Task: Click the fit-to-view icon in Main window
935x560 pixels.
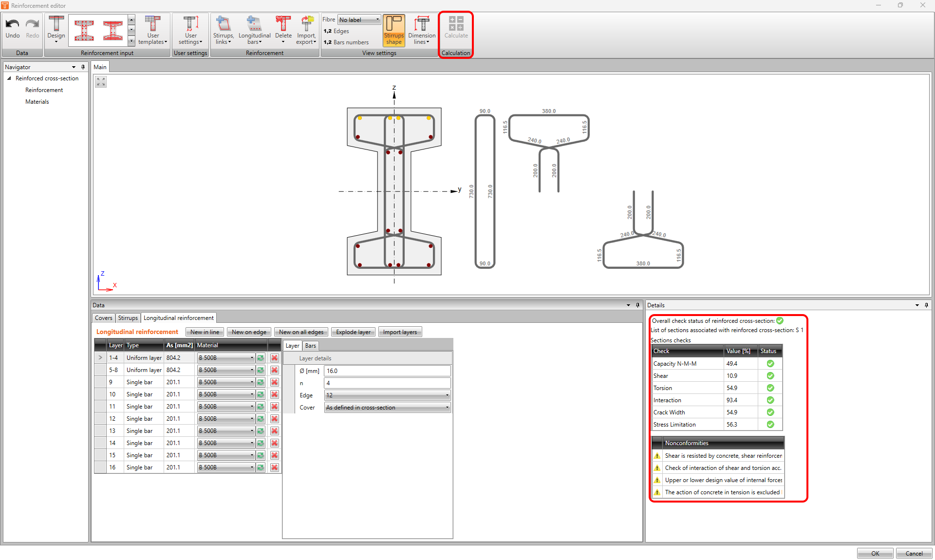Action: [x=101, y=82]
